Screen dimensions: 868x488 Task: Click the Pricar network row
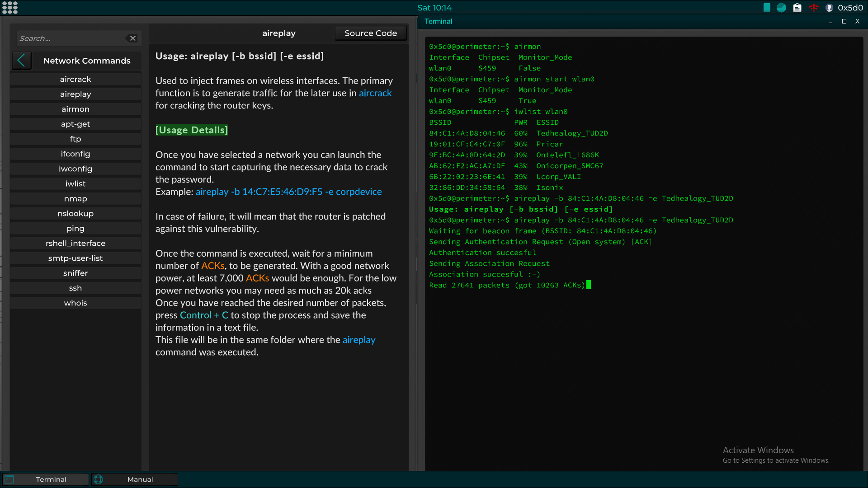point(496,144)
